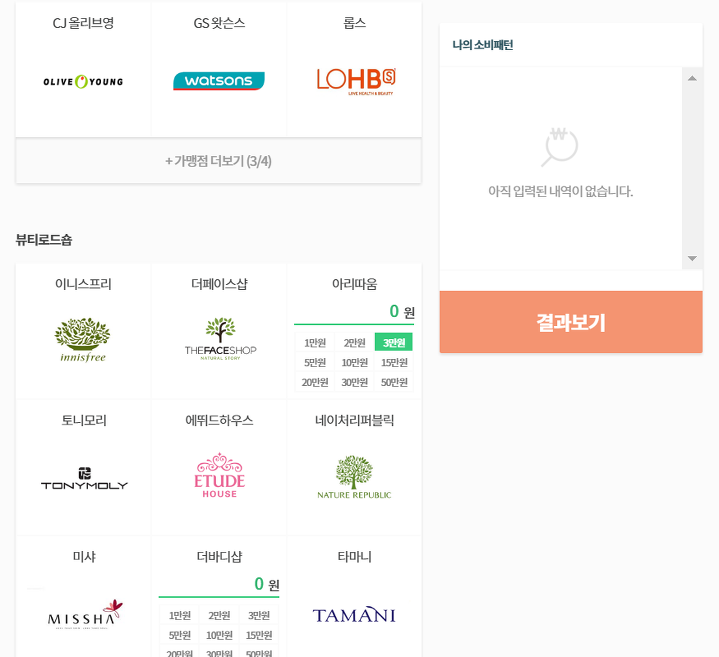Select the Etude House logo
Viewport: 719px width, 657px height.
point(219,476)
